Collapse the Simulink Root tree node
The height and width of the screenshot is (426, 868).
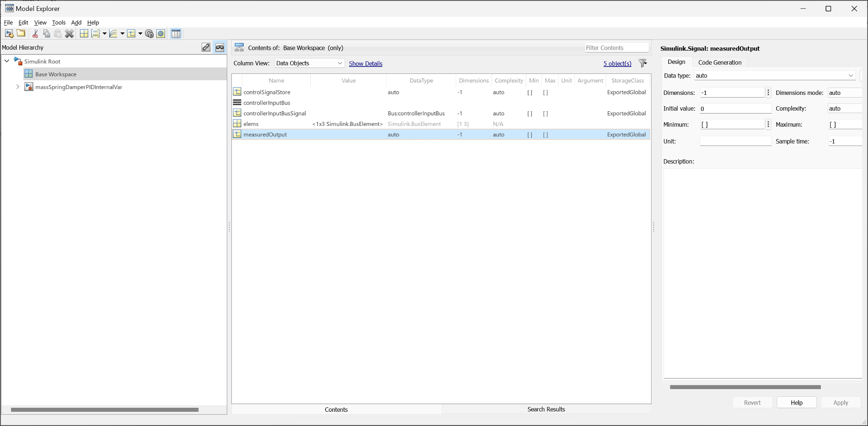6,61
